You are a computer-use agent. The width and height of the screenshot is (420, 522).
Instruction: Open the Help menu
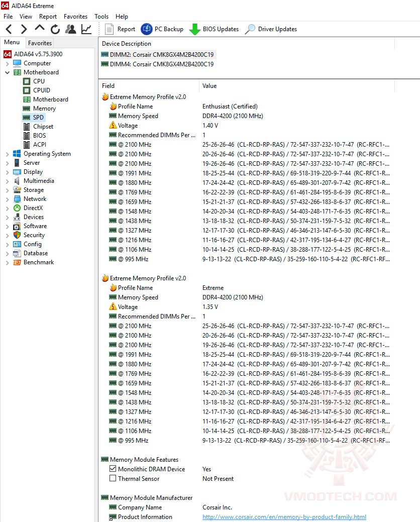coord(122,16)
